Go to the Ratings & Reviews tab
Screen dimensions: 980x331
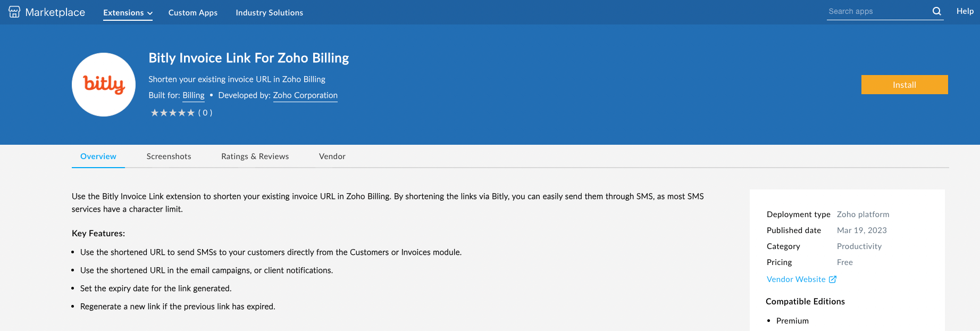point(255,156)
